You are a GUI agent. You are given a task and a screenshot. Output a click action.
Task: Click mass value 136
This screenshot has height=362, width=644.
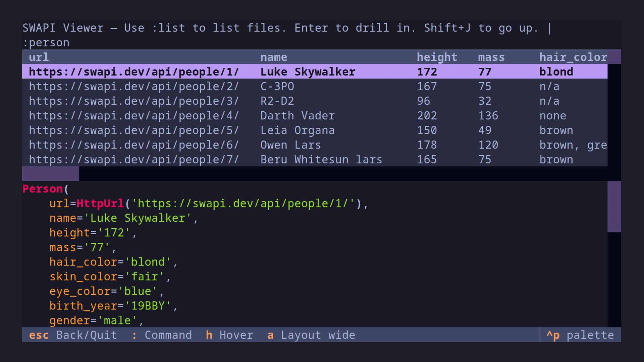pyautogui.click(x=488, y=116)
